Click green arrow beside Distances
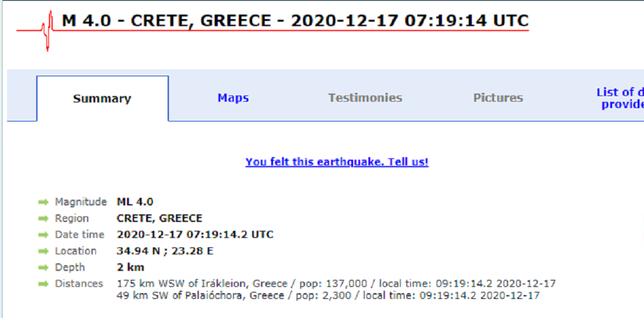 pos(43,284)
